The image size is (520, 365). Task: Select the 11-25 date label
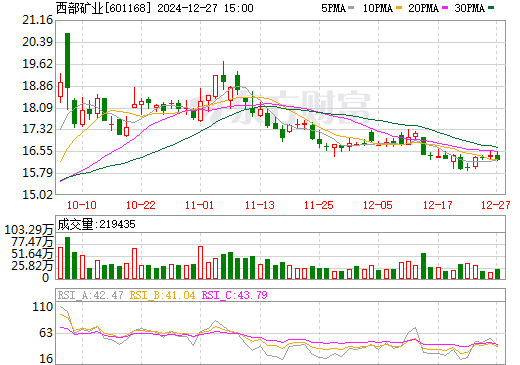click(319, 205)
